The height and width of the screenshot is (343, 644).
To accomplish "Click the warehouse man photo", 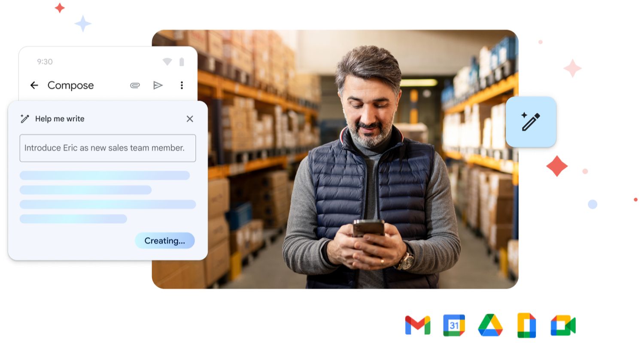I will [365, 172].
